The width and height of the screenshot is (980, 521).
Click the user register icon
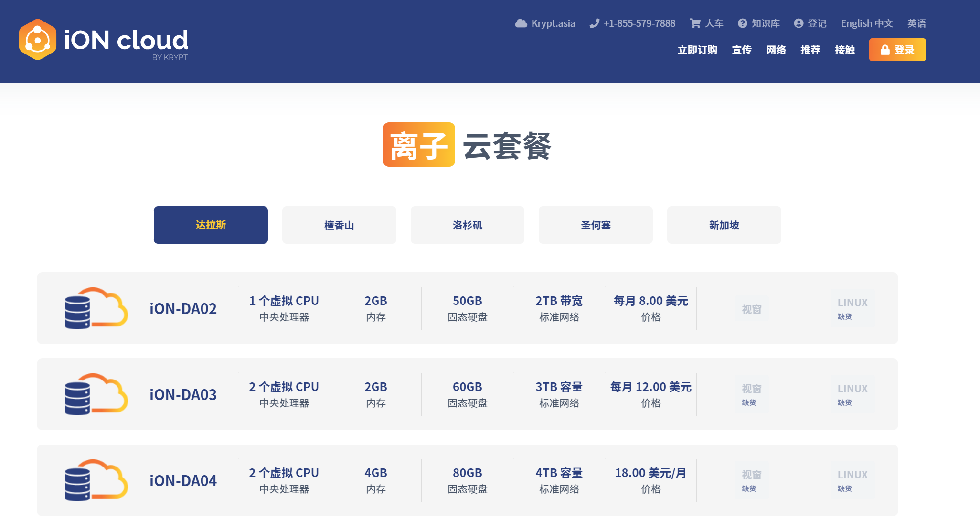pos(799,23)
